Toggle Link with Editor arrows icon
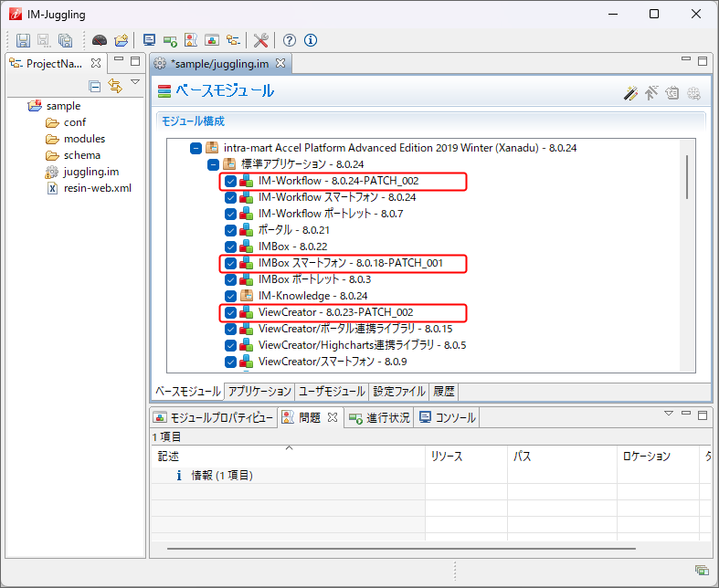The height and width of the screenshot is (588, 719). pyautogui.click(x=115, y=86)
